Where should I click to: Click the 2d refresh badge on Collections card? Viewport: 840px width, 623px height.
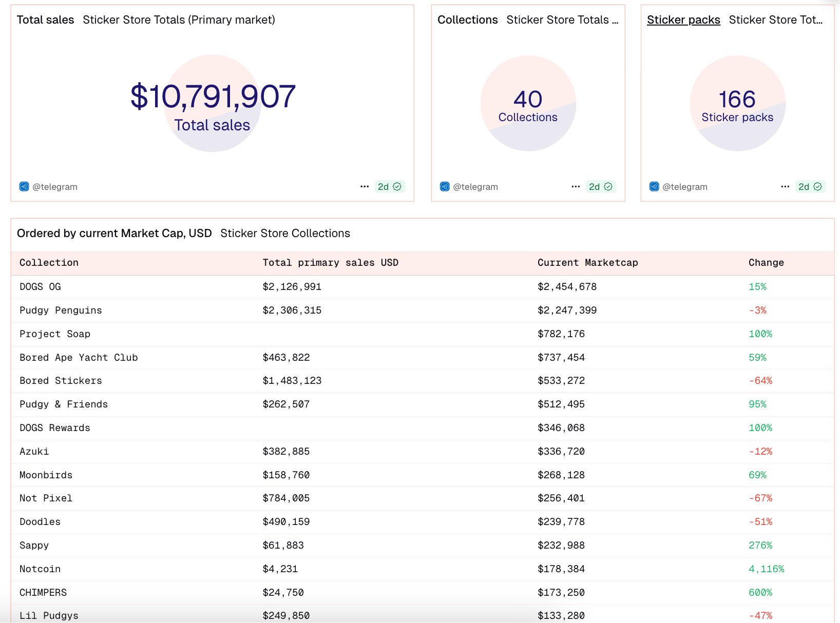click(601, 187)
